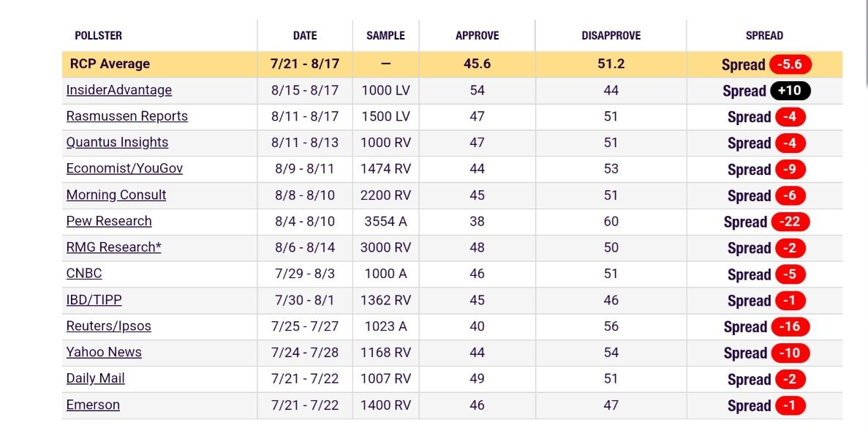Click the red -22 spread badge
This screenshot has width=868, height=439.
click(x=790, y=222)
